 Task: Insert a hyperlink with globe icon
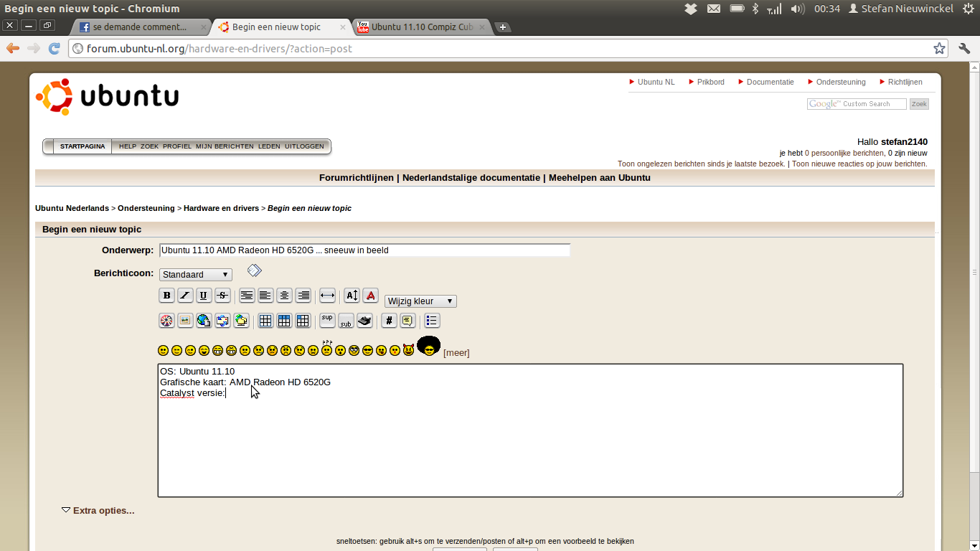coord(204,321)
